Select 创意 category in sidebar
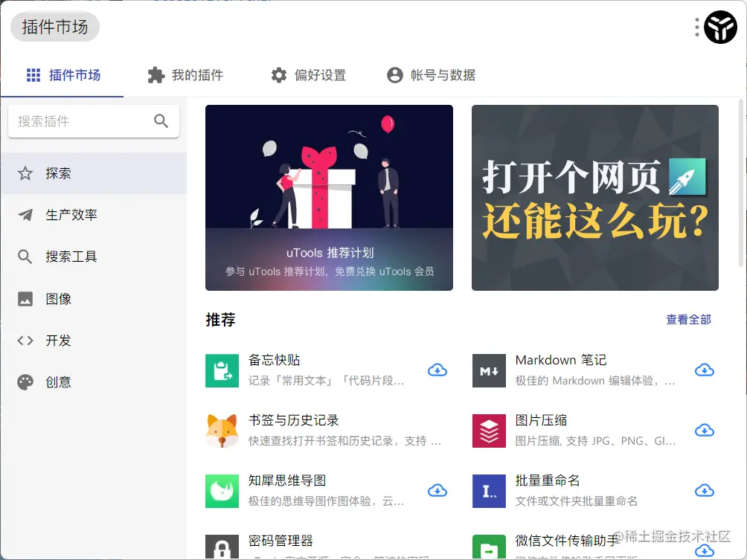 (x=94, y=382)
